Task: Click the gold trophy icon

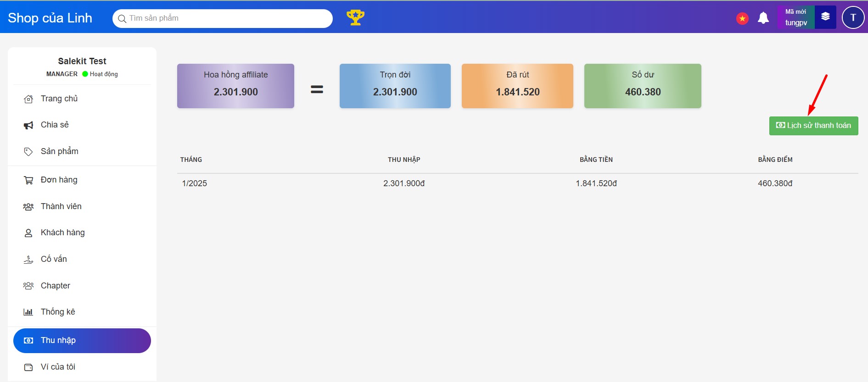Action: 355,18
